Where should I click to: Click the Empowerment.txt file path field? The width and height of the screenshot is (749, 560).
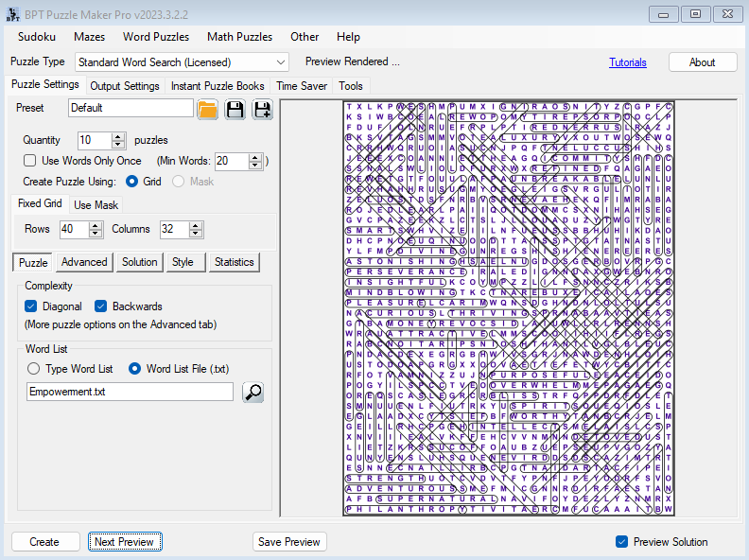click(130, 392)
